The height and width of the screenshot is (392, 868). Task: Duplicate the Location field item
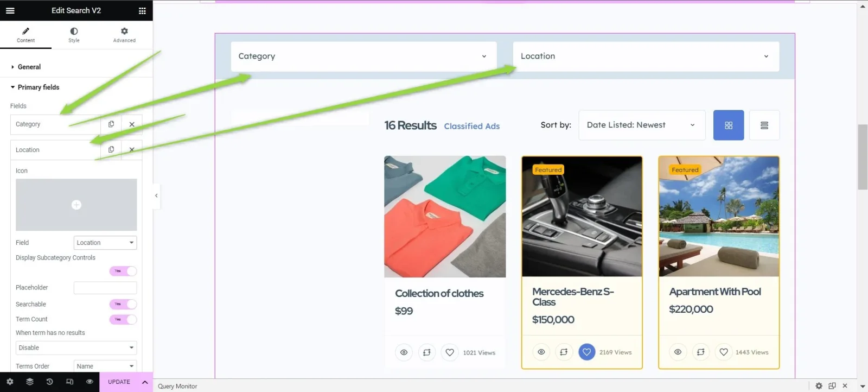(111, 150)
